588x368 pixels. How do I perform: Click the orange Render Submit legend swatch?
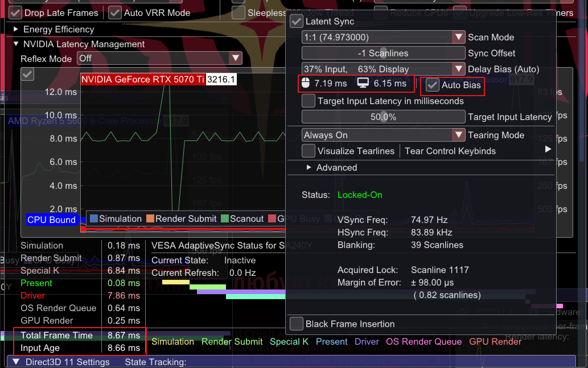[x=150, y=218]
